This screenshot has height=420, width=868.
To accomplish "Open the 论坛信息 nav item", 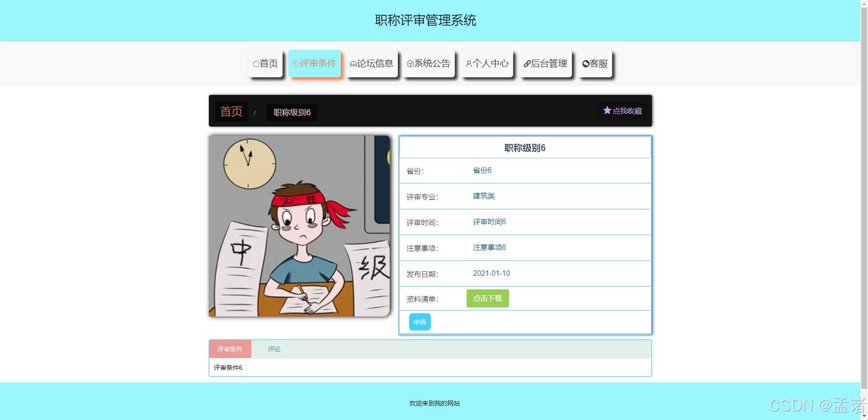I will [x=372, y=63].
